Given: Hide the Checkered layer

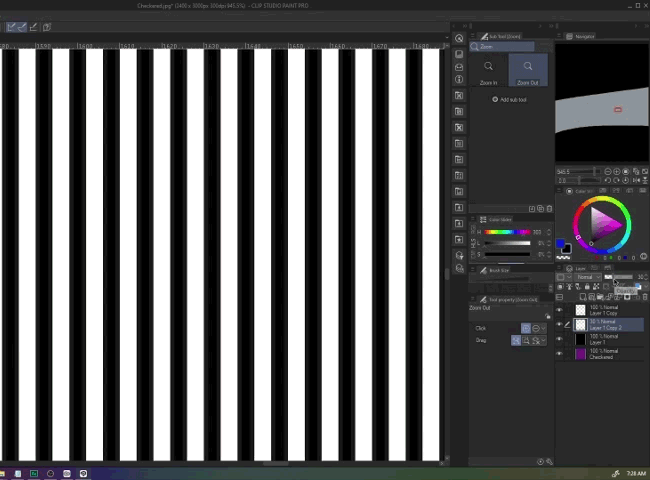Looking at the screenshot, I should tap(559, 354).
